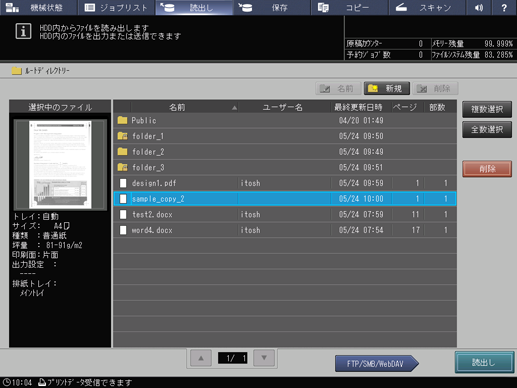Click the page count 11 cell
Image resolution: width=517 pixels, height=388 pixels.
click(415, 214)
